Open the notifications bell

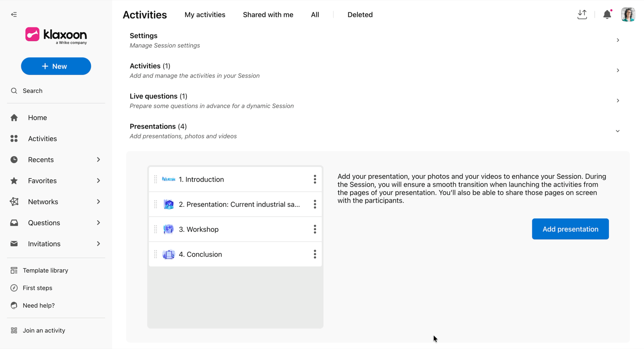(607, 15)
